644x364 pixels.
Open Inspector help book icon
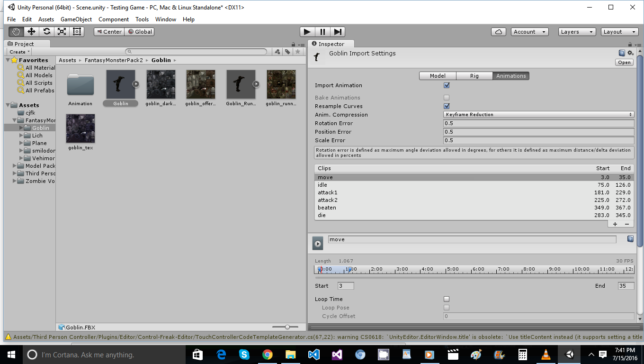(x=622, y=53)
